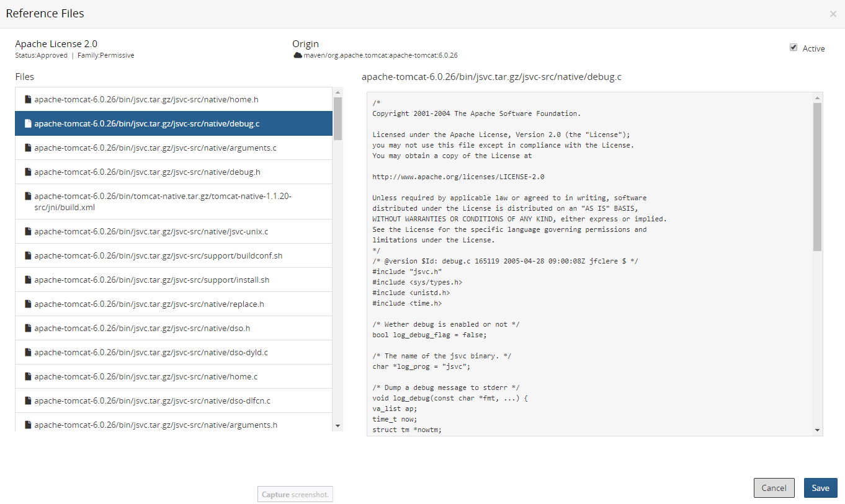The height and width of the screenshot is (504, 845).
Task: Close the Reference Files dialog
Action: tap(833, 14)
